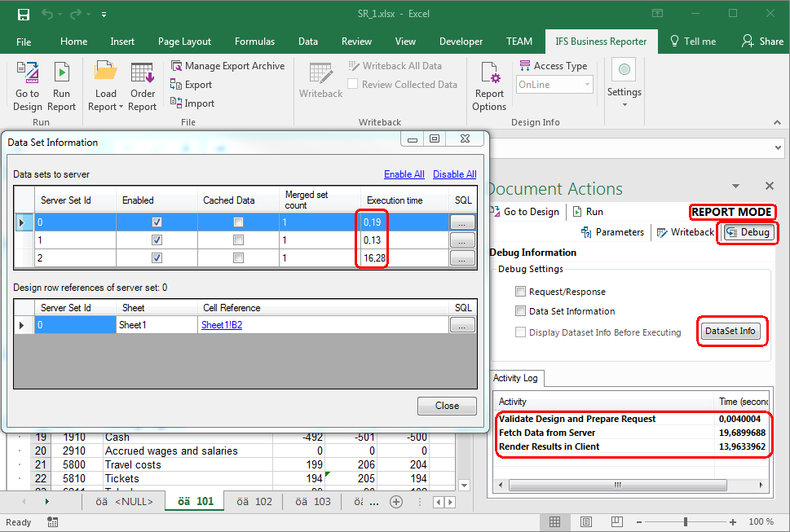Viewport: 790px width, 532px height.
Task: Toggle Cached Data checkbox for set 1
Action: (x=238, y=240)
